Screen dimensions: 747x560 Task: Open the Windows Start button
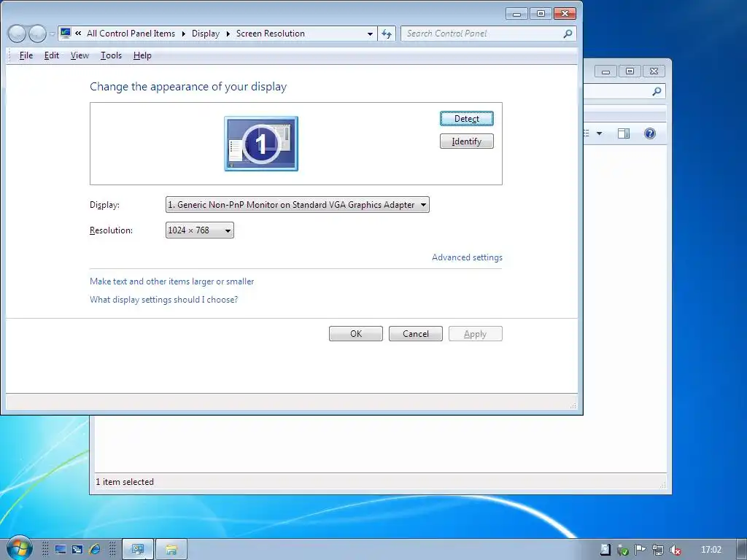(x=19, y=548)
